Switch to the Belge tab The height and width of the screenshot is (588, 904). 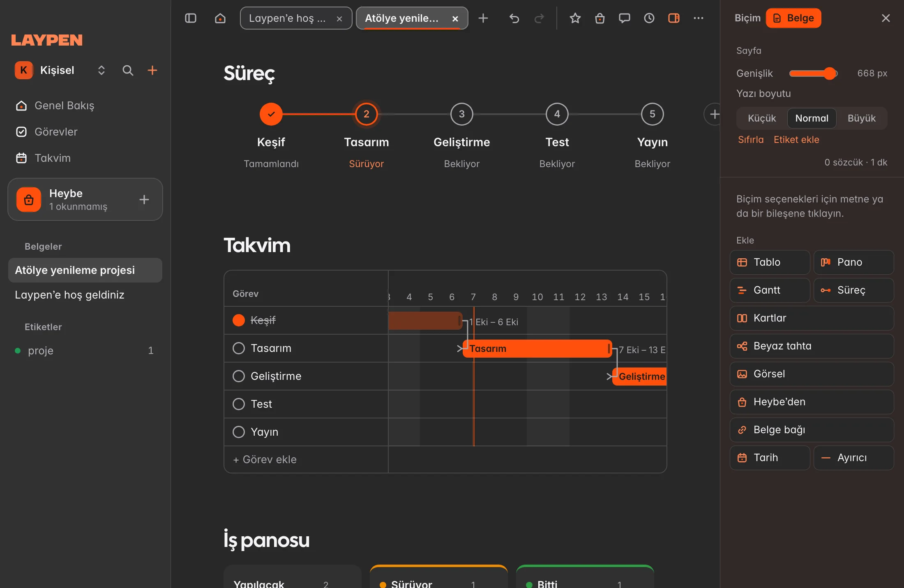pyautogui.click(x=793, y=18)
